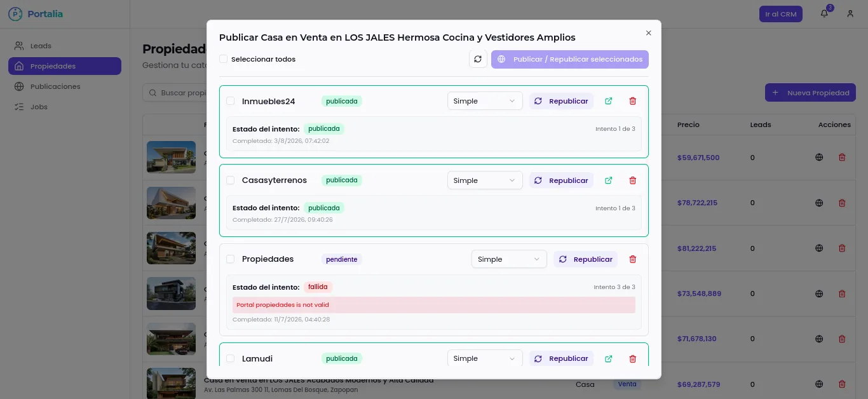Delete the Casasyterrenos publication with trash icon
868x399 pixels.
click(632, 180)
